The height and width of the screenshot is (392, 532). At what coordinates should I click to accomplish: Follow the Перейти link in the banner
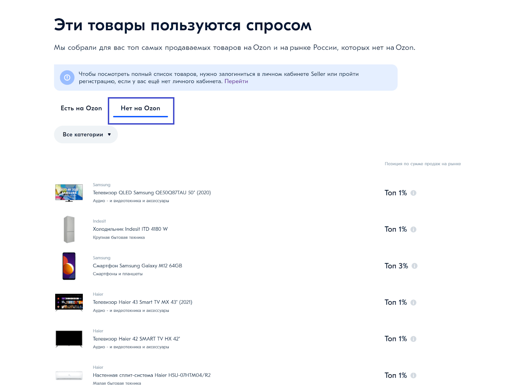click(236, 81)
